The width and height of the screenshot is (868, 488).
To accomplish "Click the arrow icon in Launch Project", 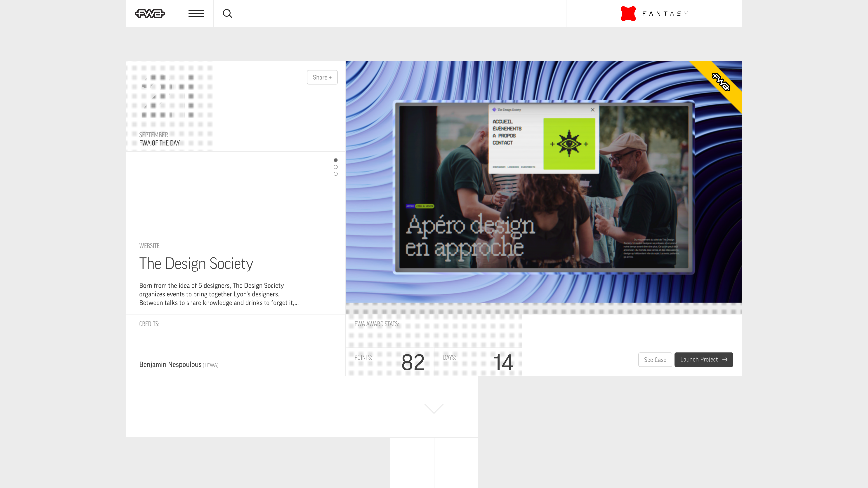I will pyautogui.click(x=725, y=360).
